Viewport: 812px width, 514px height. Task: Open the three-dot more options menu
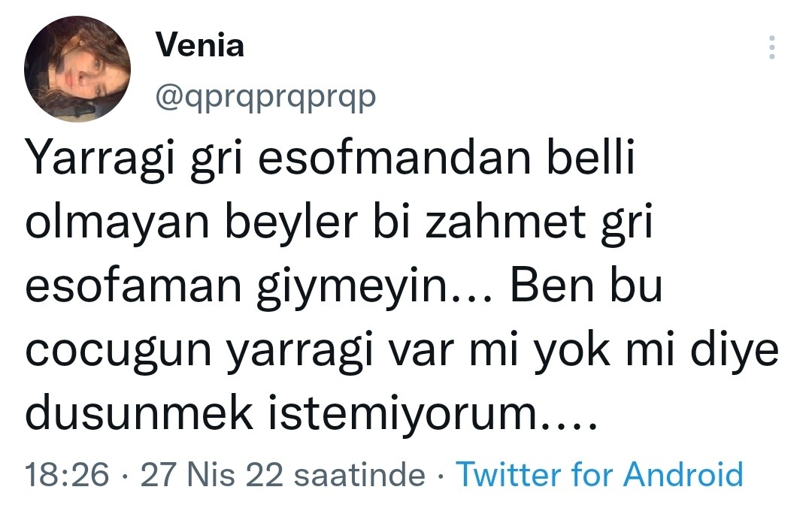tap(771, 48)
